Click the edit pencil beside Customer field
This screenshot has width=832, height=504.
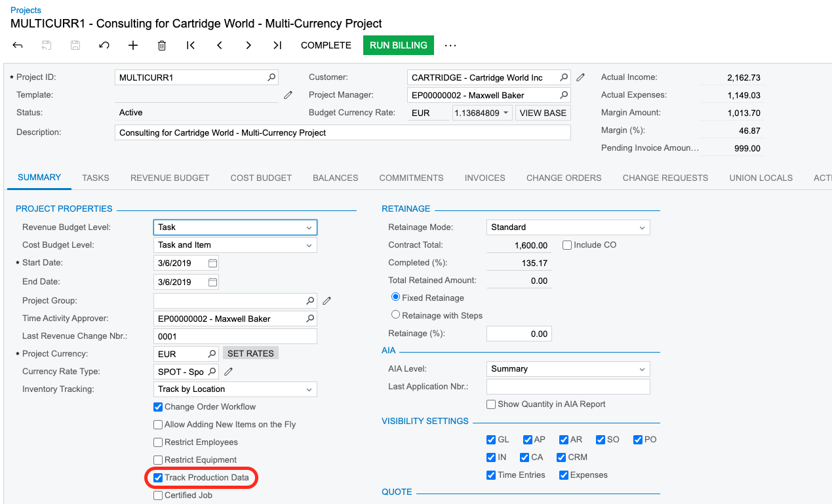coord(580,77)
